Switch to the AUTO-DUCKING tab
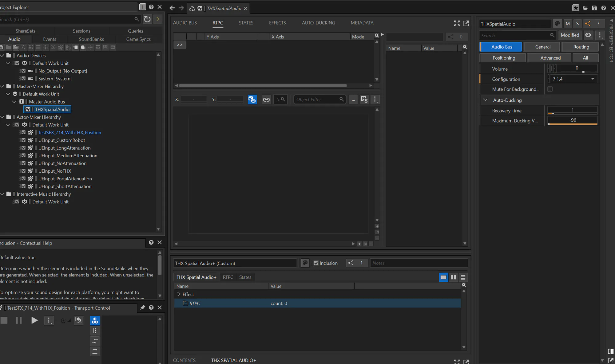 (x=318, y=23)
